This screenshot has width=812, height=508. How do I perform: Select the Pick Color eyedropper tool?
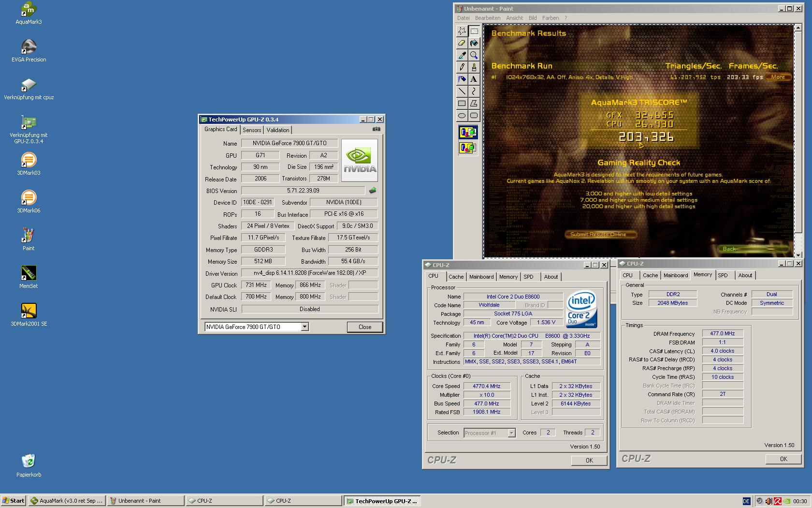462,55
